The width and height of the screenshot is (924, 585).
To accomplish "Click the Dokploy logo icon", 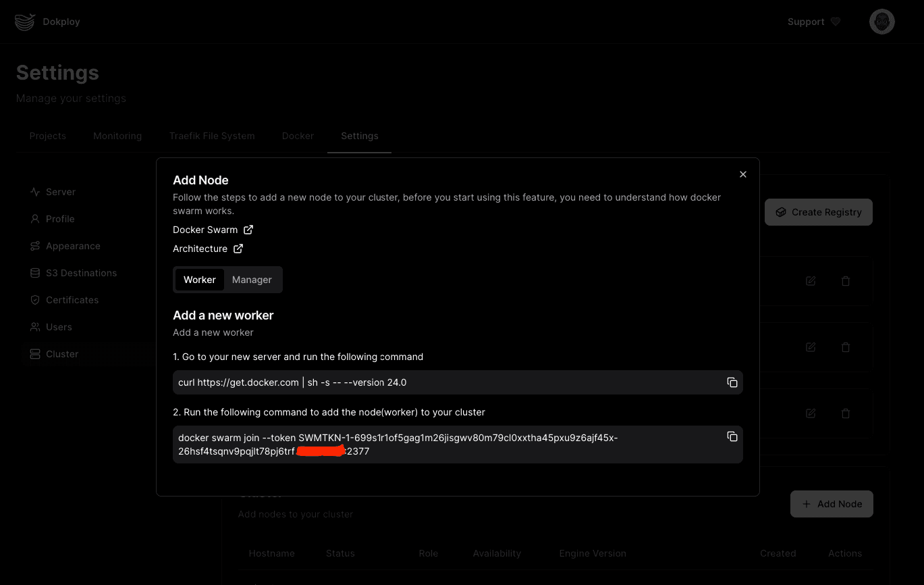I will point(24,22).
